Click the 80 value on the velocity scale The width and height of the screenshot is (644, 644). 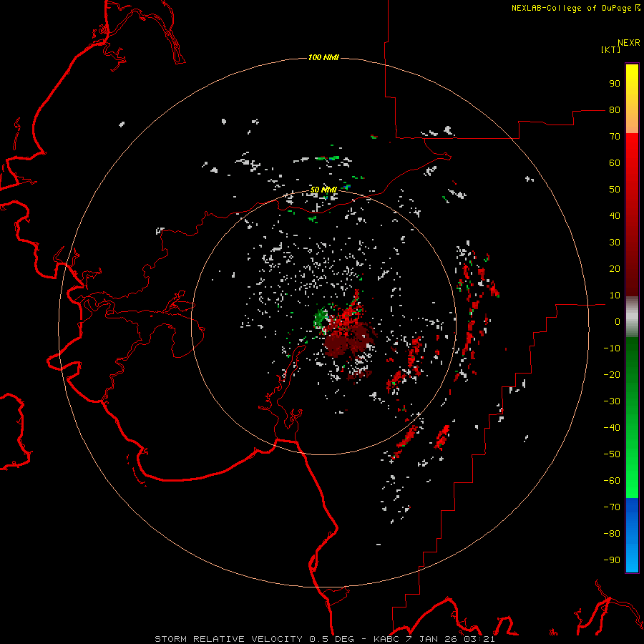click(x=615, y=109)
